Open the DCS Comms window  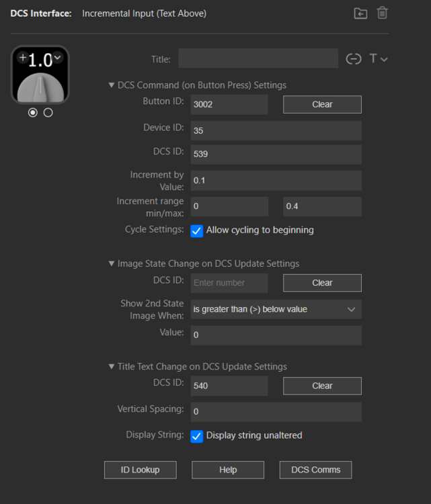(315, 470)
